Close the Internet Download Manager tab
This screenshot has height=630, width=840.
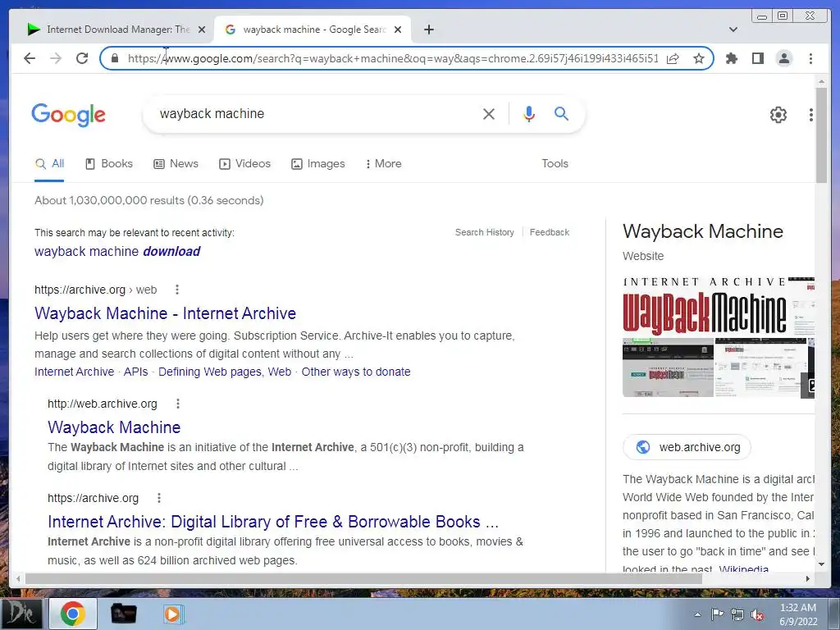coord(202,30)
